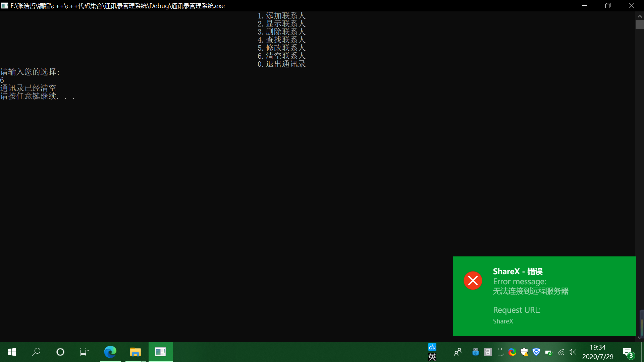Open the Windows Start menu
Image resolution: width=644 pixels, height=362 pixels.
click(x=12, y=352)
